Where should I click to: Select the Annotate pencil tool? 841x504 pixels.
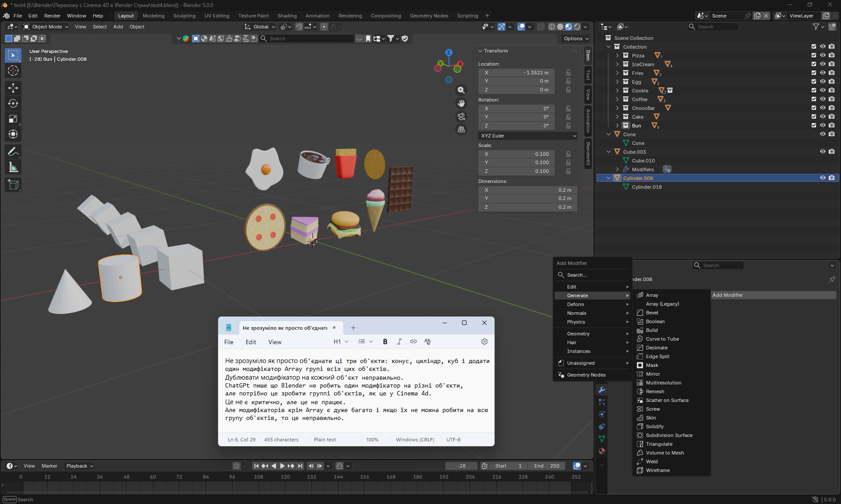[13, 152]
